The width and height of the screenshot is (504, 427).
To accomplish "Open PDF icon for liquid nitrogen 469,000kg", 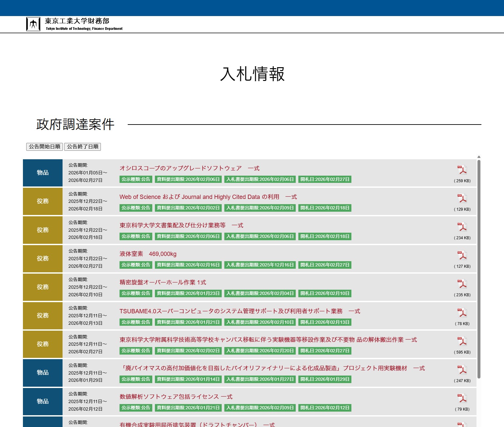I will pyautogui.click(x=462, y=256).
